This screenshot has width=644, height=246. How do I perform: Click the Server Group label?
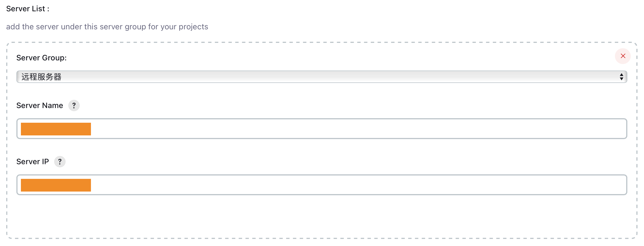click(x=42, y=58)
